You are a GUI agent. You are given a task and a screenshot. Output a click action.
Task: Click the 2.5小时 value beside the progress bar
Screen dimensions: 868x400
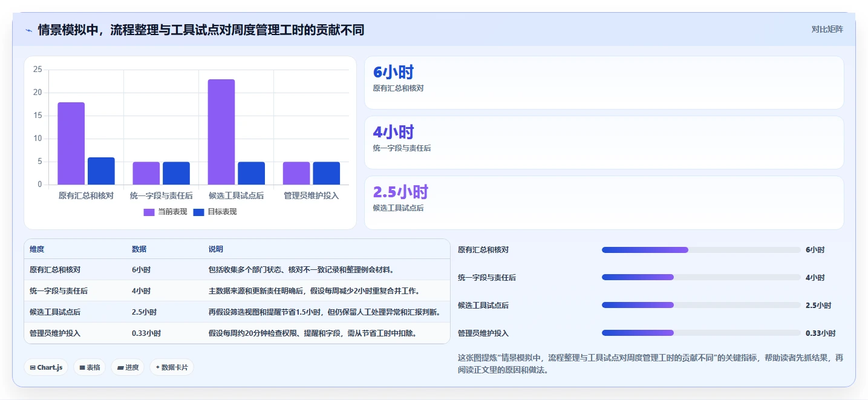pyautogui.click(x=818, y=306)
